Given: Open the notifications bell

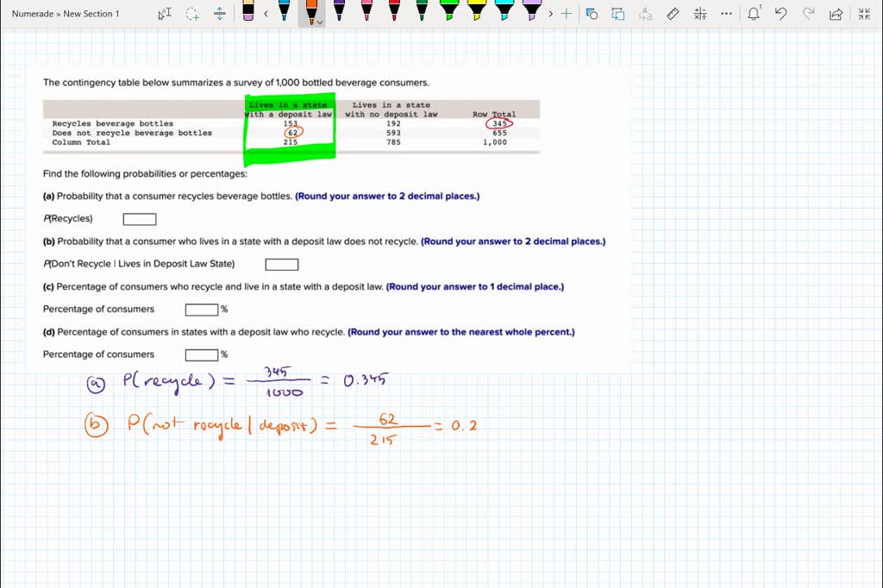Looking at the screenshot, I should (754, 14).
